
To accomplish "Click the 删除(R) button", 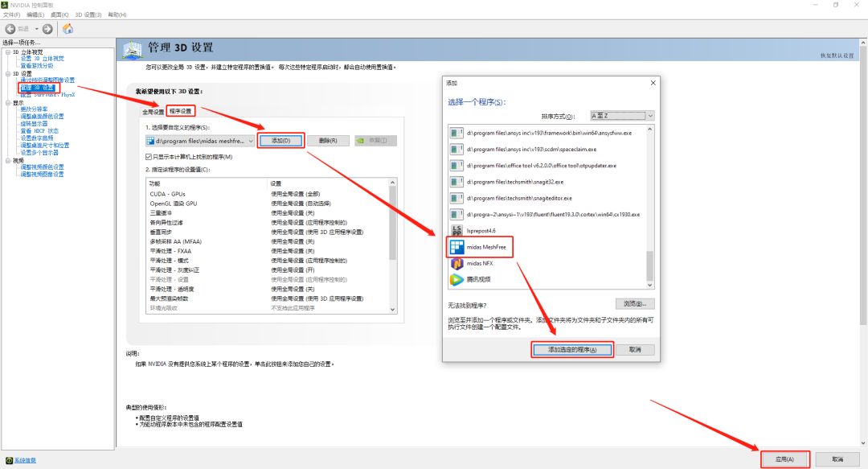I will 328,141.
